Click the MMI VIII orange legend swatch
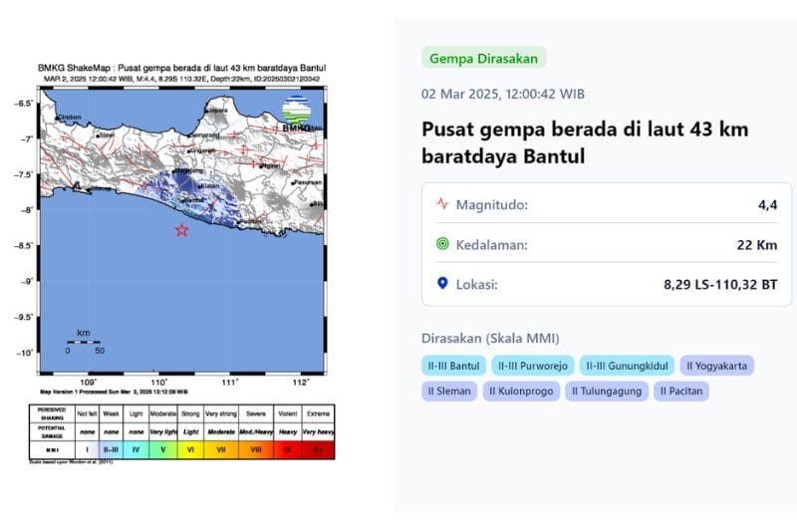The image size is (797, 532). pos(256,449)
